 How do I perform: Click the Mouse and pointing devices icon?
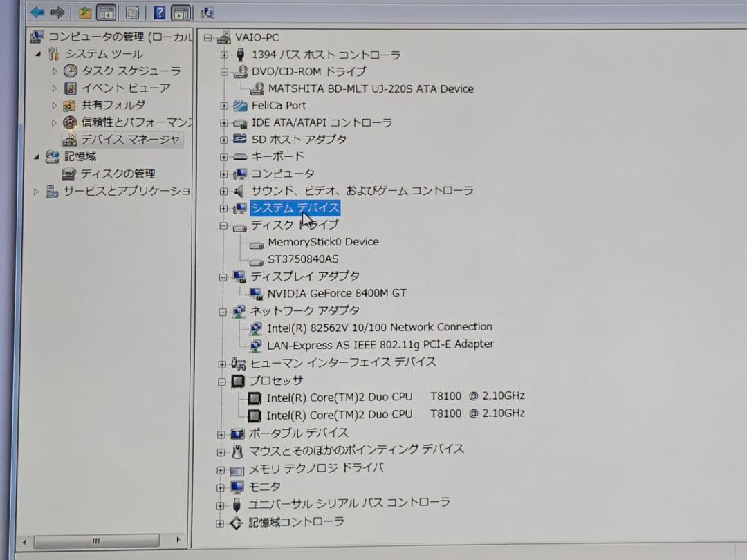[x=237, y=451]
